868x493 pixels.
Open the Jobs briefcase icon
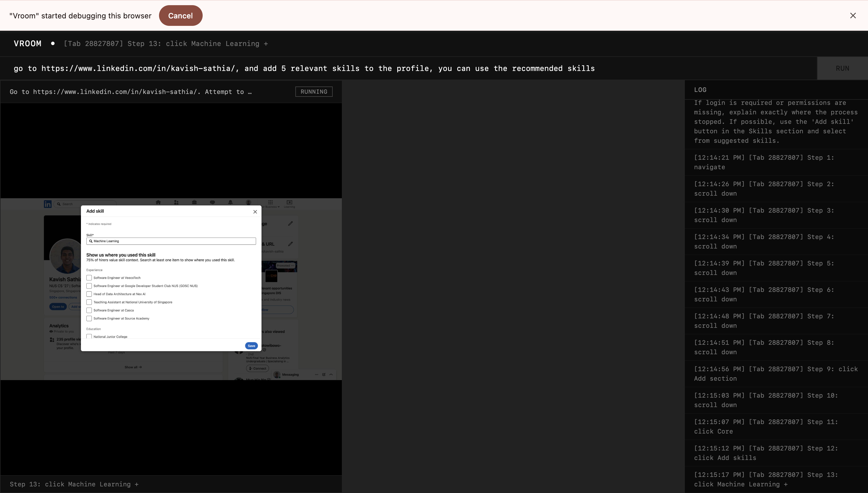[194, 203]
